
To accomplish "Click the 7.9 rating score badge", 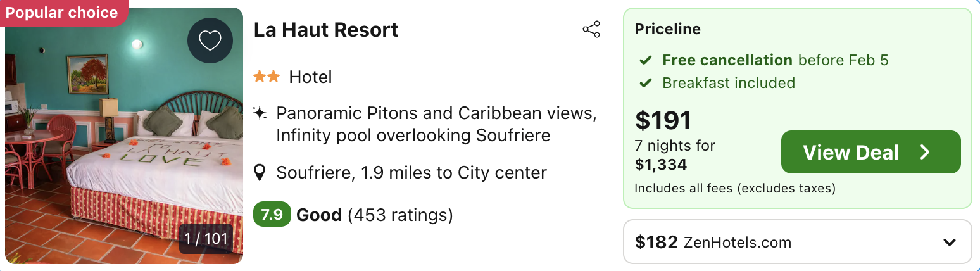I will pos(272,215).
